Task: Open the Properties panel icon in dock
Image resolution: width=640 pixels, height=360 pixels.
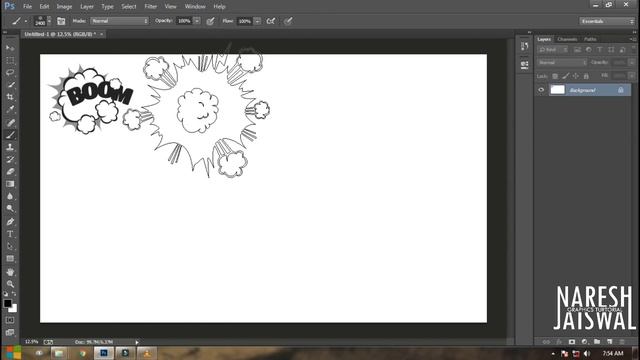Action: (524, 64)
